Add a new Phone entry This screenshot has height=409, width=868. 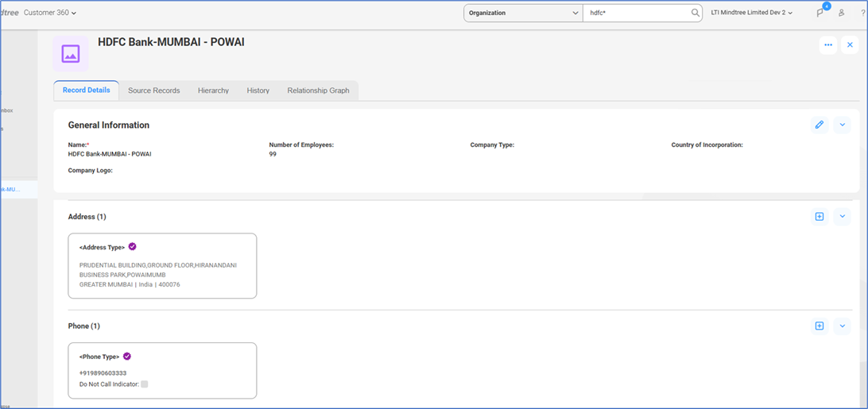(820, 326)
